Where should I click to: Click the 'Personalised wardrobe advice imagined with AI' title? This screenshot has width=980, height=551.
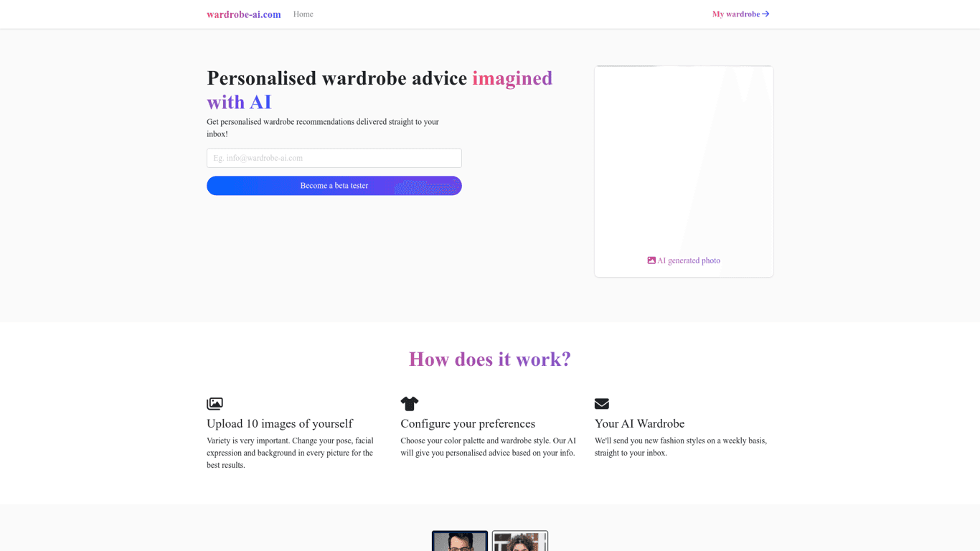[379, 90]
